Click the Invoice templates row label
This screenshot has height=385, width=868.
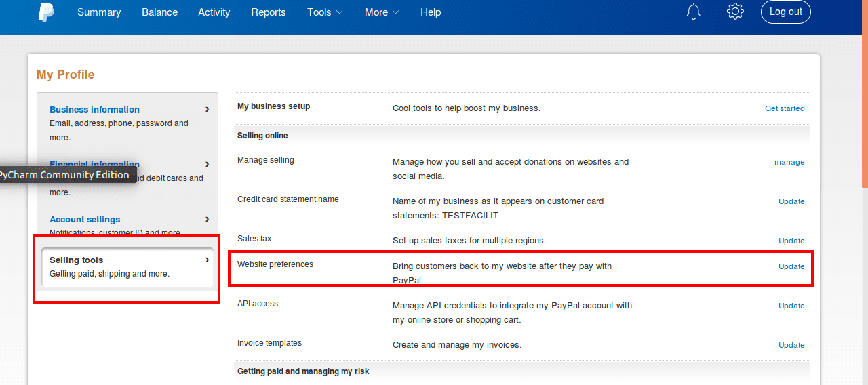(269, 343)
